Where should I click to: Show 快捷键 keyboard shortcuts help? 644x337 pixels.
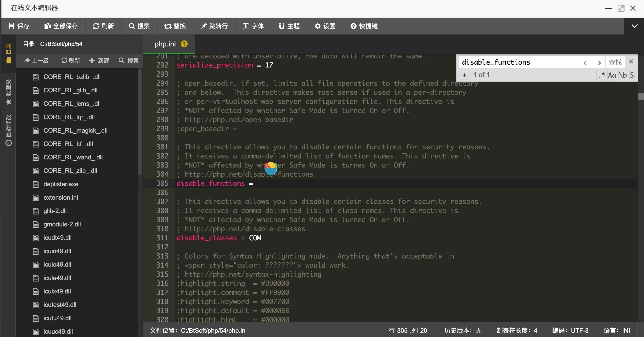pos(364,26)
